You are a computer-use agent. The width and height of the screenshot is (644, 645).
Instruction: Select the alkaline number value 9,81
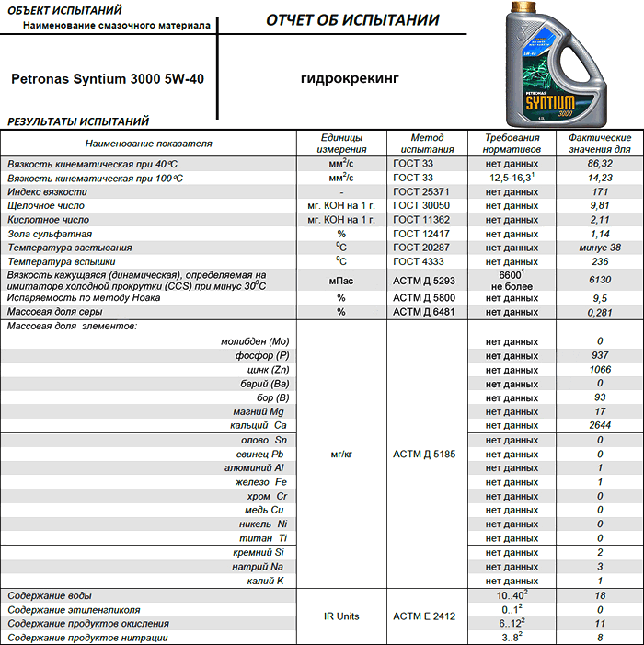coord(600,206)
